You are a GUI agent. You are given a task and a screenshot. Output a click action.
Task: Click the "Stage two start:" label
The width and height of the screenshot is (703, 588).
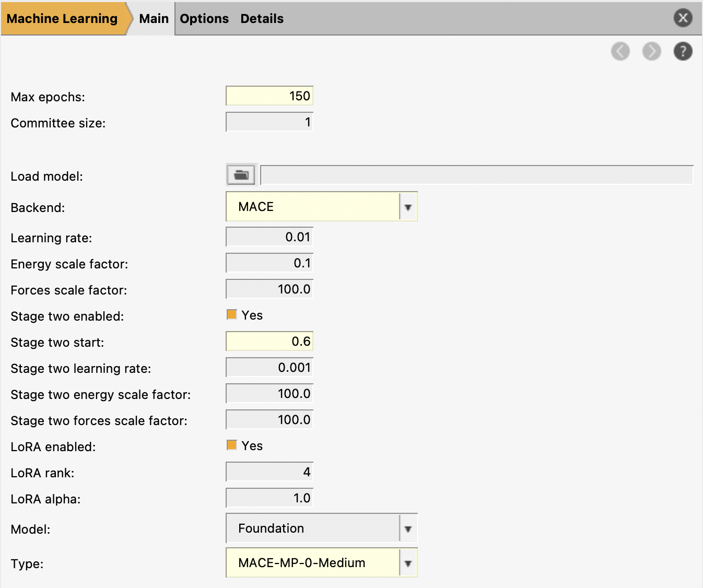57,343
